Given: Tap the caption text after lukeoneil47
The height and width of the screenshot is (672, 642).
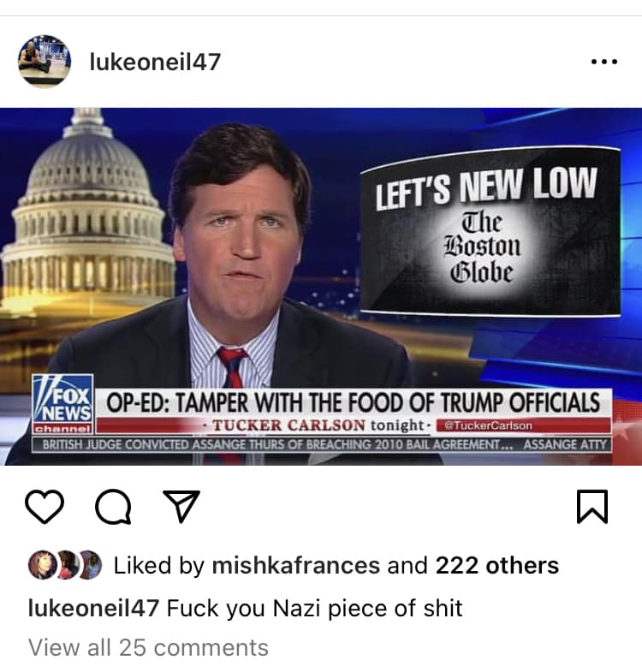Looking at the screenshot, I should pos(314,608).
